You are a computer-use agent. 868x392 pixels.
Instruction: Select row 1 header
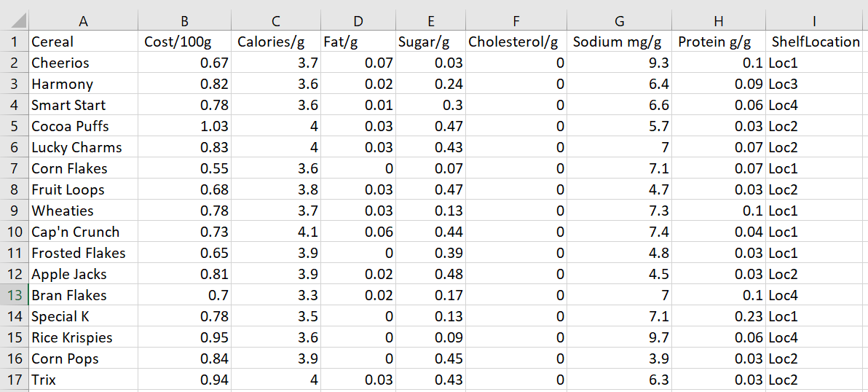(17, 42)
